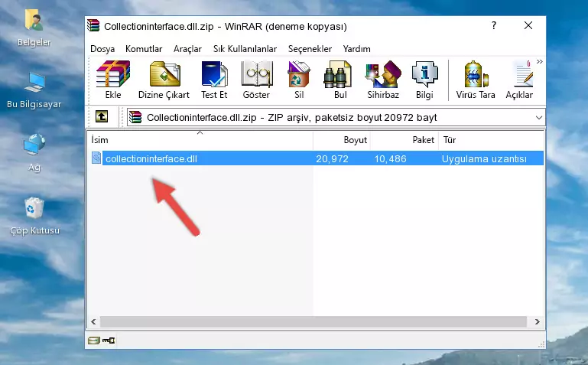Open the Yardım menu

356,49
